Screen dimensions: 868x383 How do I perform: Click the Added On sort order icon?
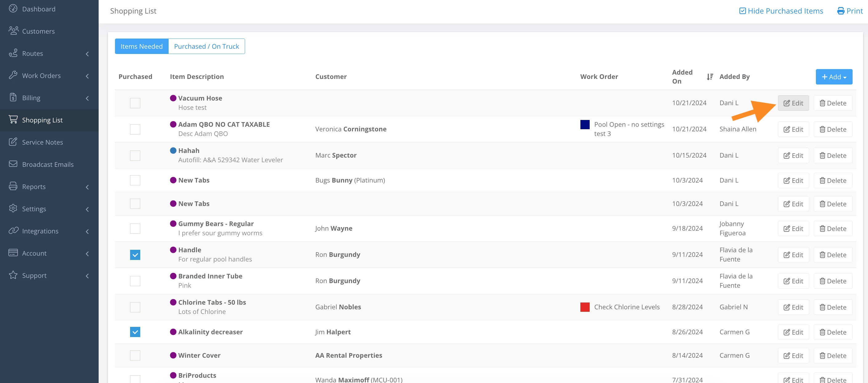(x=710, y=77)
